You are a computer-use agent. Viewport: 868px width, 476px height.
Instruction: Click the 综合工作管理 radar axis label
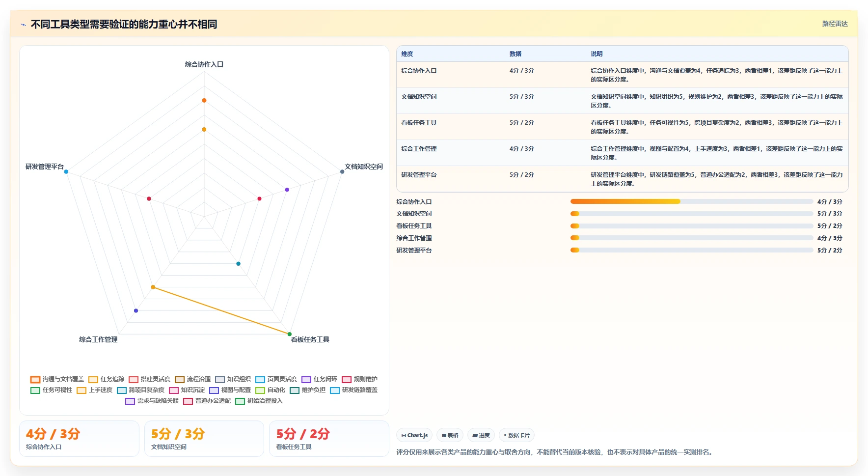click(x=98, y=339)
